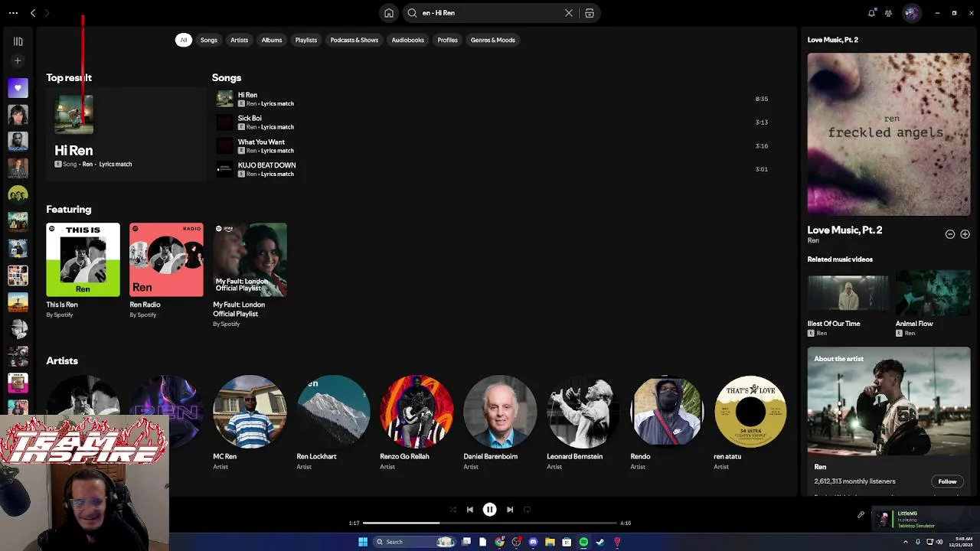Remove Love Music, Pt. 2 via minus icon

[950, 234]
